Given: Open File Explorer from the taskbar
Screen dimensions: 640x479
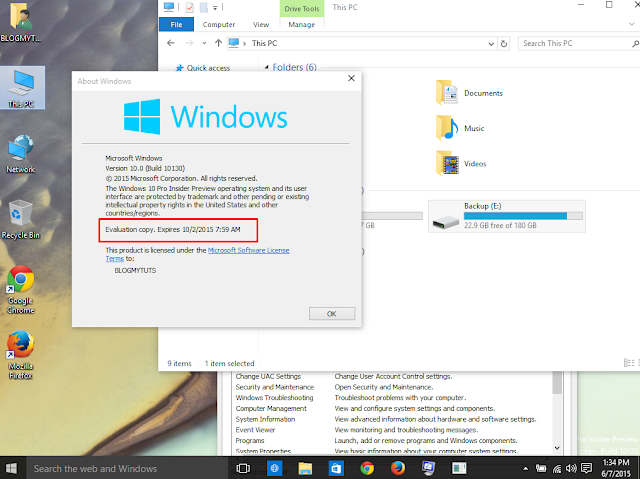Looking at the screenshot, I should pyautogui.click(x=305, y=468).
